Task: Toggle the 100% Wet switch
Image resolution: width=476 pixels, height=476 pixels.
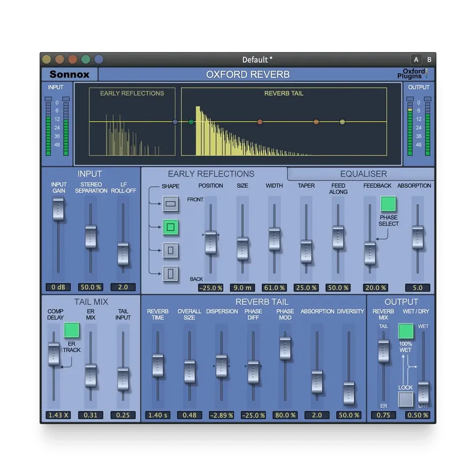Action: coord(406,331)
